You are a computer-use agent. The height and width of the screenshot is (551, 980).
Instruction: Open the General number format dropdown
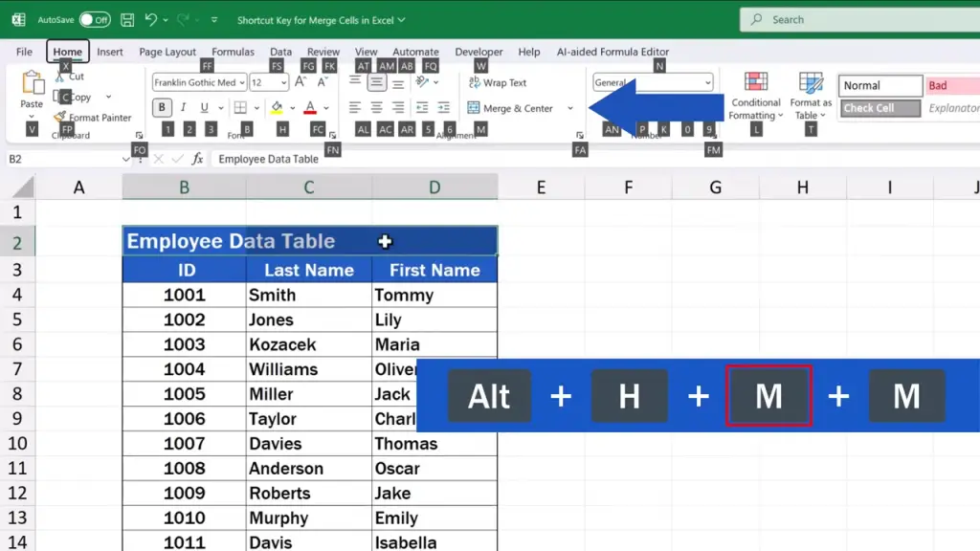[708, 83]
